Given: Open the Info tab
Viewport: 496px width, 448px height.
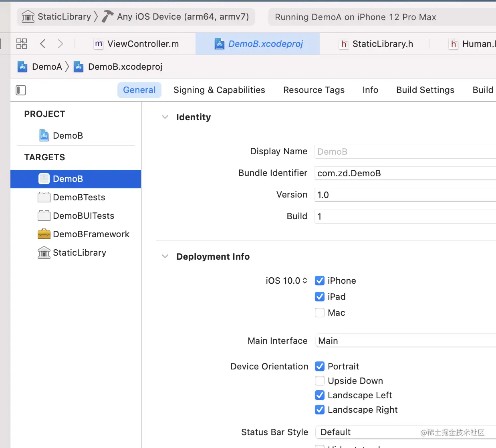Looking at the screenshot, I should point(370,90).
